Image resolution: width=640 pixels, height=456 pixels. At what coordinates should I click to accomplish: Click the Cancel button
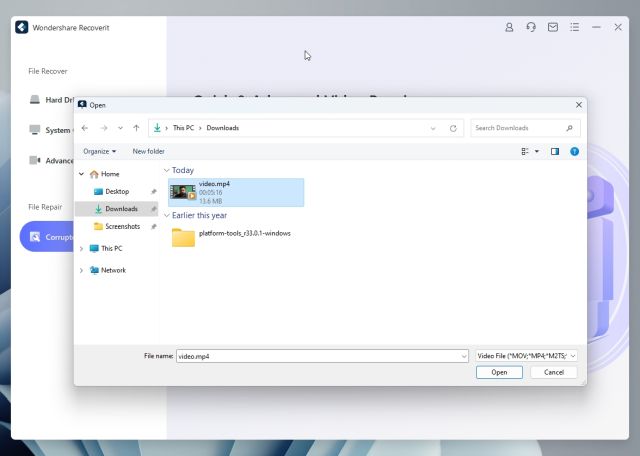click(x=554, y=372)
